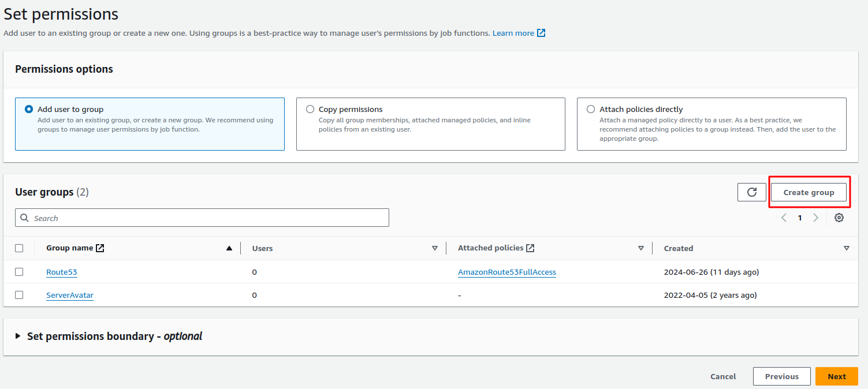
Task: Open the AmazonRoute53FullAccess policy link
Action: [x=506, y=272]
